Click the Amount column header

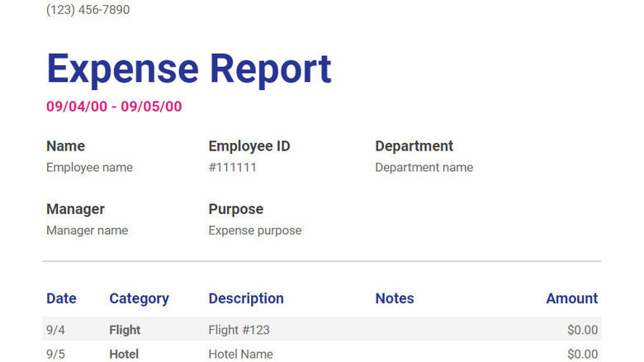pos(571,298)
